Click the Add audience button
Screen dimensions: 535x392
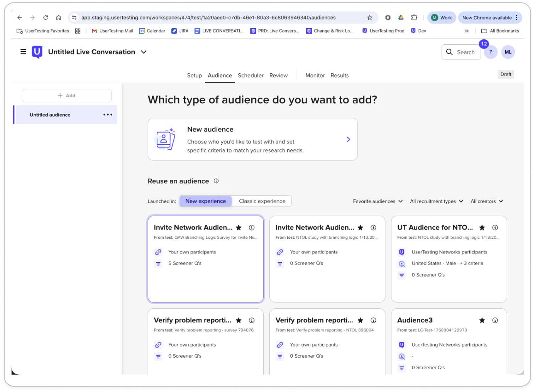66,96
